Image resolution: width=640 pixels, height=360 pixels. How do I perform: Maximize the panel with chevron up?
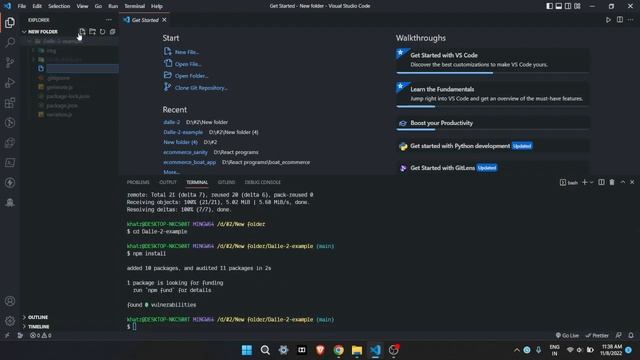(622, 182)
